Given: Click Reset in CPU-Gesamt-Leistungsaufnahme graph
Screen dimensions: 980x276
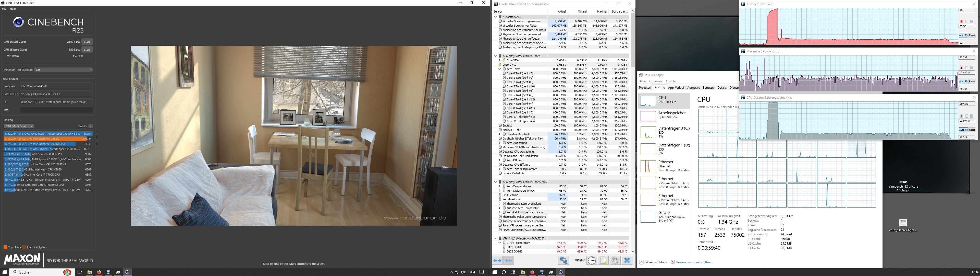Looking at the screenshot, I should click(972, 130).
